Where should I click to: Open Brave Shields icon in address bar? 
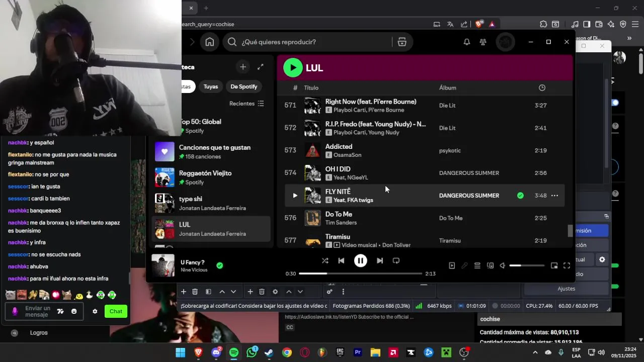tap(479, 24)
